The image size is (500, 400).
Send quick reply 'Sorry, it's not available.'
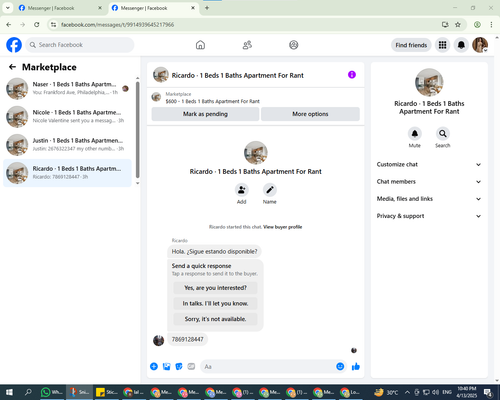point(215,319)
